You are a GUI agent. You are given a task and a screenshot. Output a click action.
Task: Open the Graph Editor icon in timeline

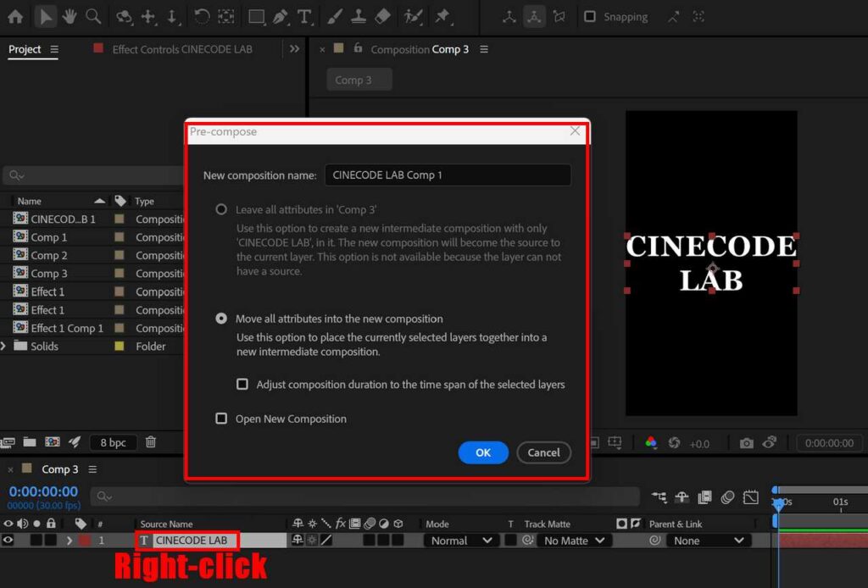coord(751,497)
